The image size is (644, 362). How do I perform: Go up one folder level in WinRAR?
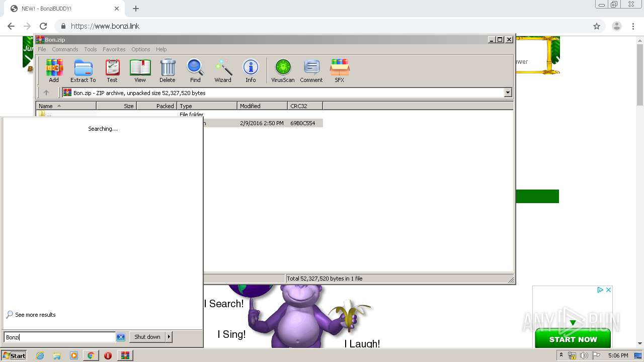click(46, 93)
